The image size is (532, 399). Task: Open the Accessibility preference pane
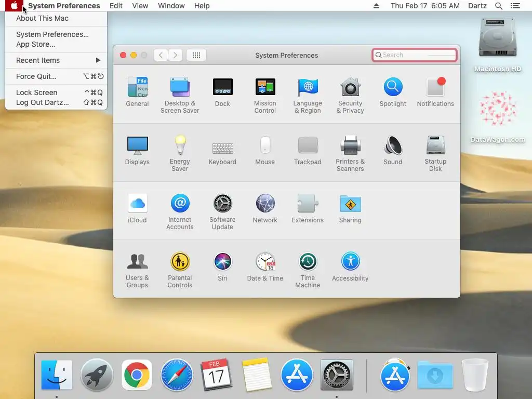[x=350, y=267]
